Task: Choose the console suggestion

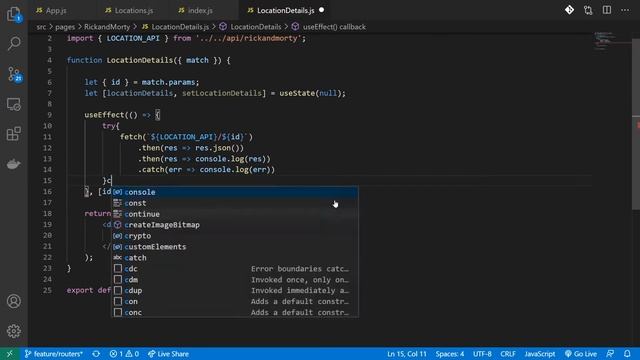Action: (235, 192)
